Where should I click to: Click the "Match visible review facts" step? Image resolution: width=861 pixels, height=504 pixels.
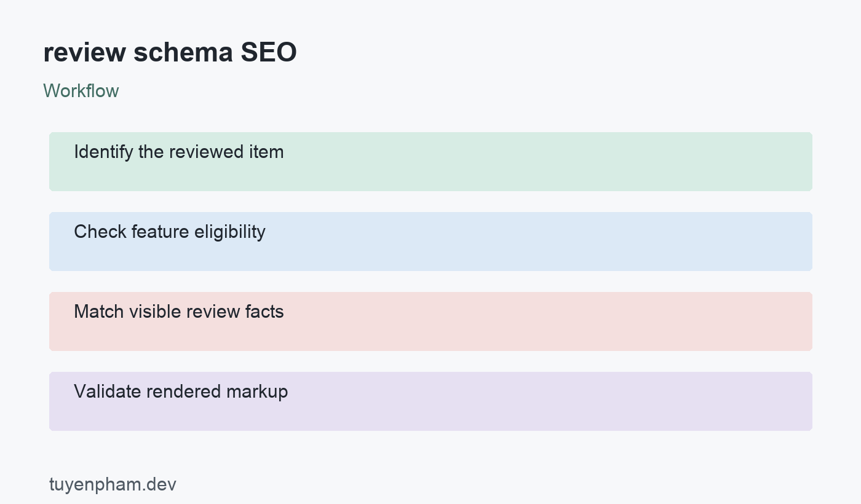430,321
